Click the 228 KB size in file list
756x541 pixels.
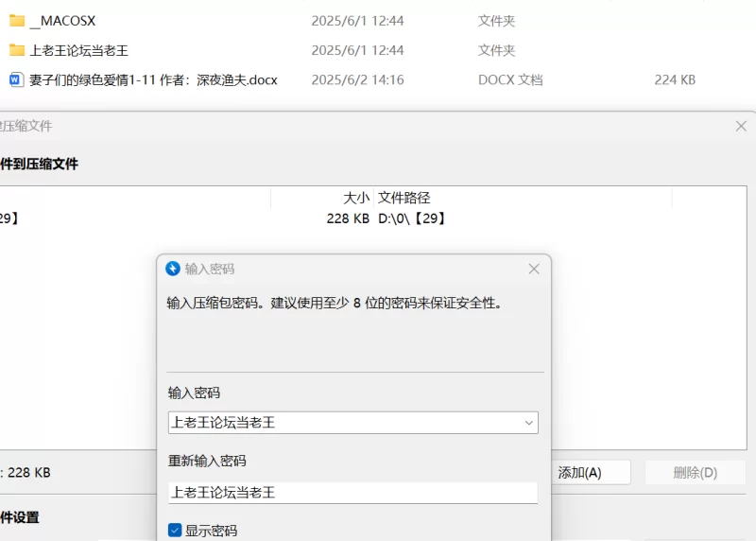348,218
